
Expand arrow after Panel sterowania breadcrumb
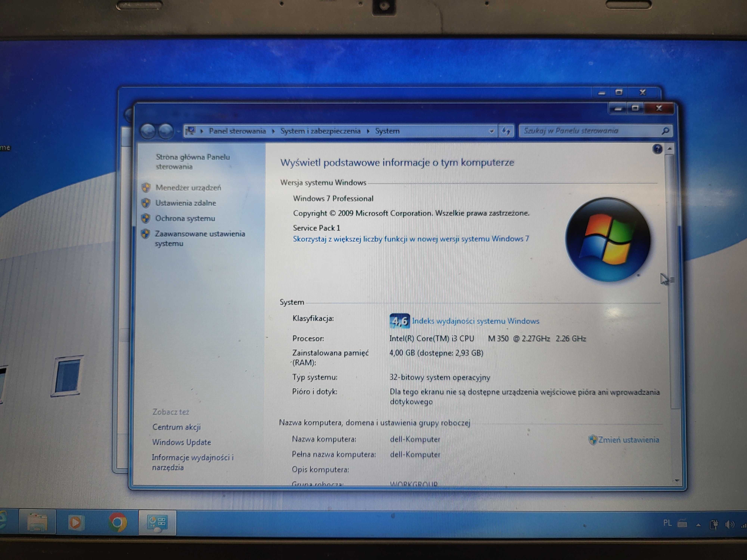273,131
